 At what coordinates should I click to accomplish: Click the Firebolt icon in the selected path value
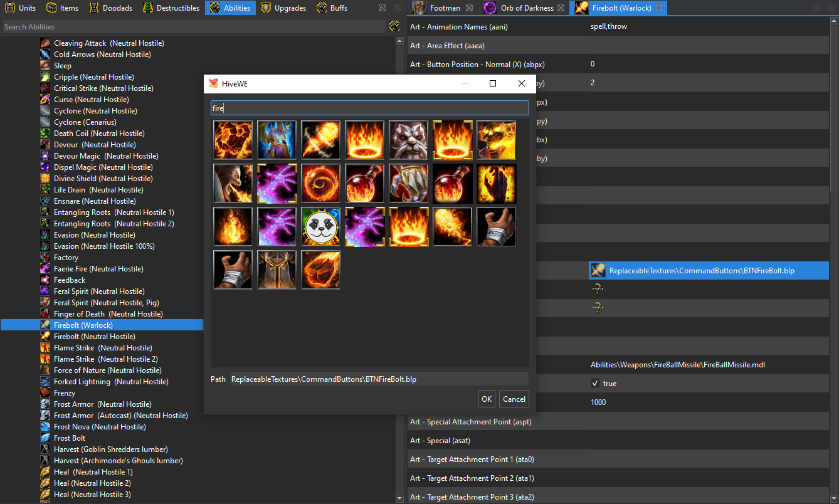(598, 271)
